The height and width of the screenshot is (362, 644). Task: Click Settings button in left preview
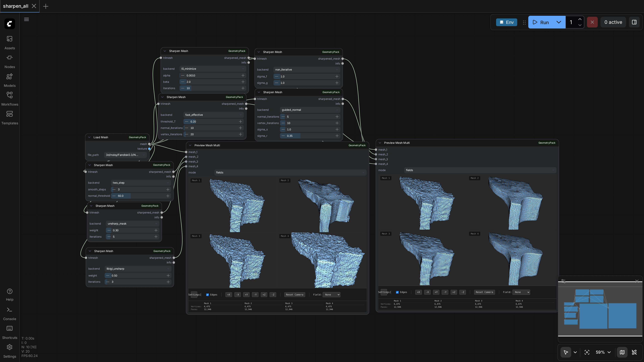click(194, 295)
